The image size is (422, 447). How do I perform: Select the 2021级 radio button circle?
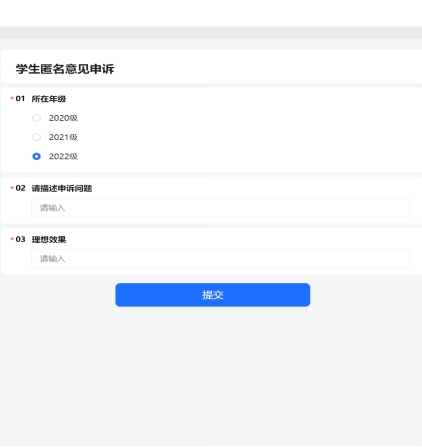[37, 137]
